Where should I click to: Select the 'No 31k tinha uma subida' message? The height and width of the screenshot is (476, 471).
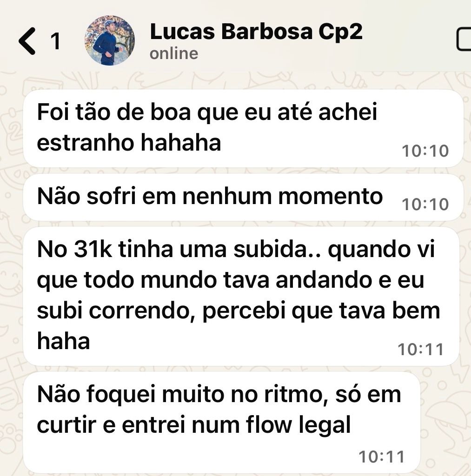tap(241, 296)
